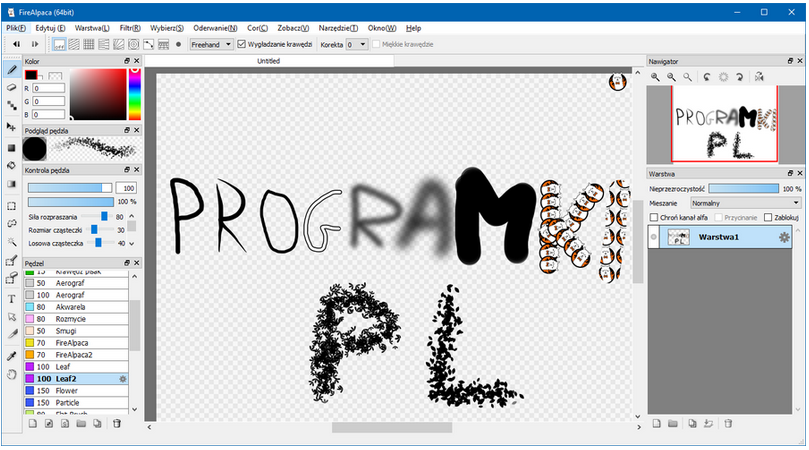Click the Redo arrow in the toolbar
The width and height of the screenshot is (809, 450).
click(35, 44)
